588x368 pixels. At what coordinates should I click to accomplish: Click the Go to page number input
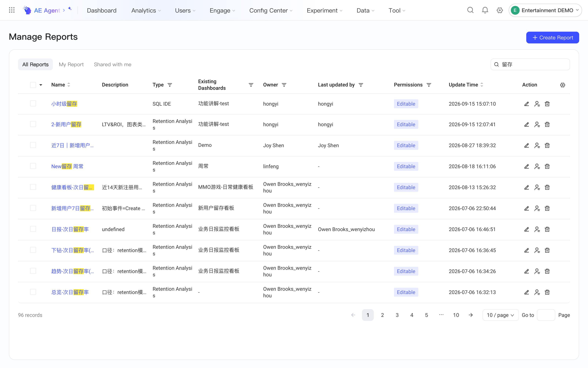[x=546, y=315]
